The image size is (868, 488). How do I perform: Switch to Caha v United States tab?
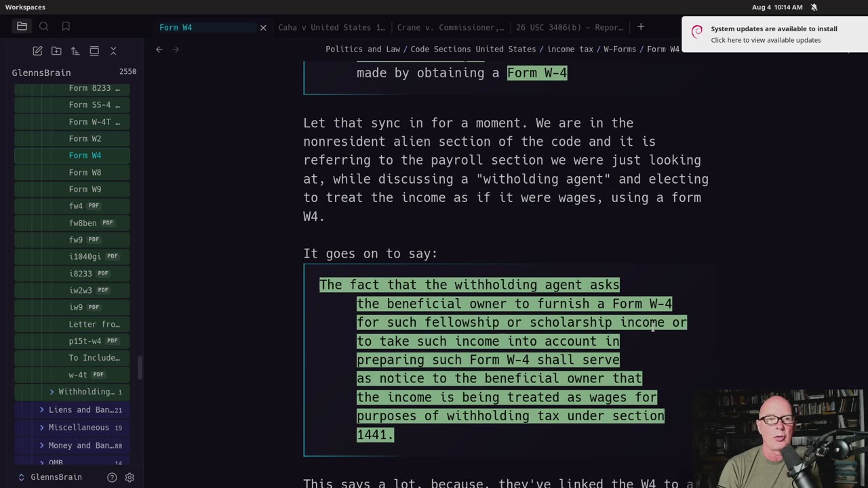coord(332,28)
